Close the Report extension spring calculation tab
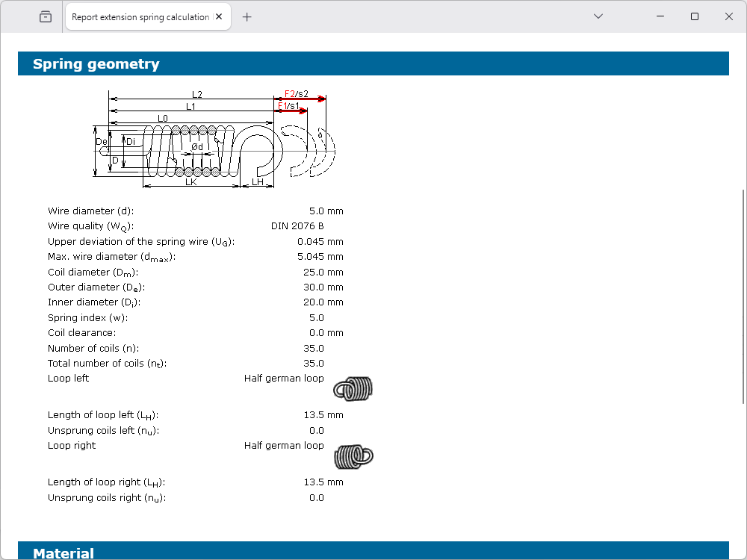This screenshot has width=747, height=560. tap(220, 17)
